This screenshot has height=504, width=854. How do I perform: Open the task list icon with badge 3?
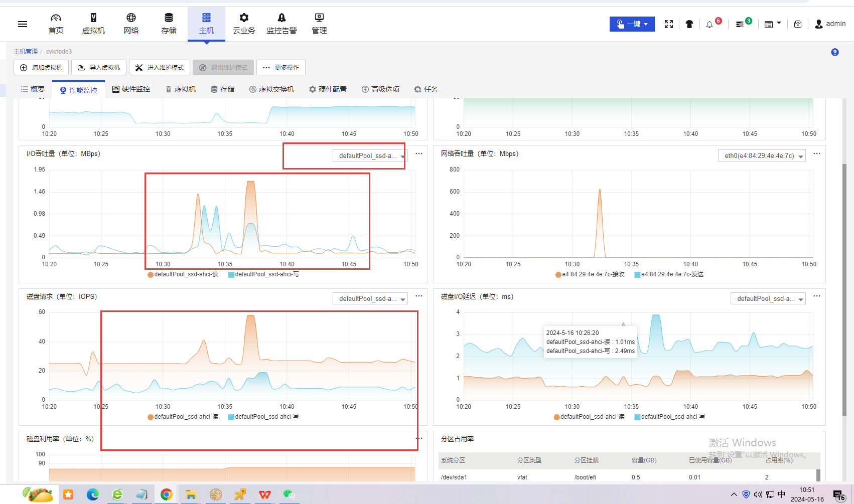740,25
